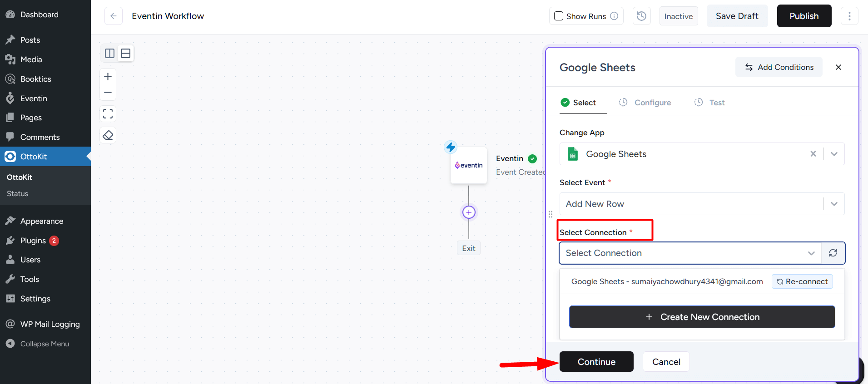Viewport: 868px width, 384px height.
Task: Collapse the WordPress admin menu
Action: tap(45, 344)
